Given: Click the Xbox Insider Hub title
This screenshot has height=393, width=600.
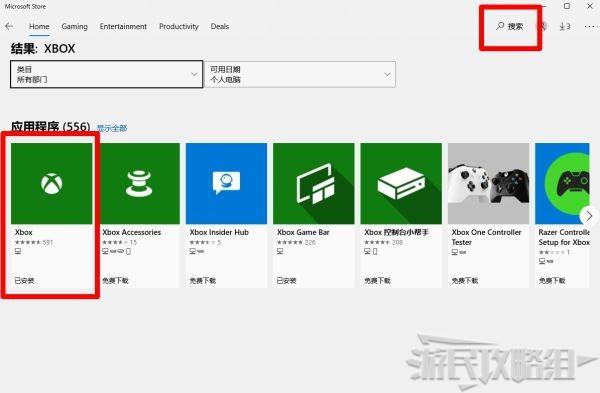Looking at the screenshot, I should point(219,232).
